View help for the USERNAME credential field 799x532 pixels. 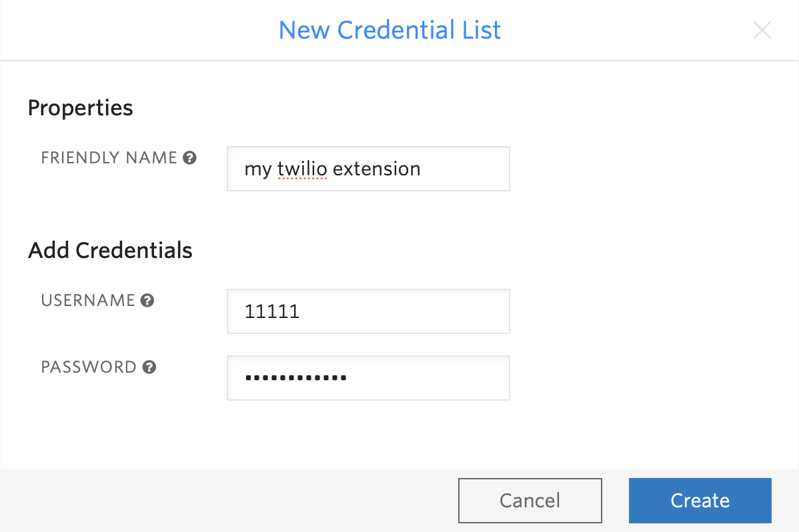coord(146,300)
